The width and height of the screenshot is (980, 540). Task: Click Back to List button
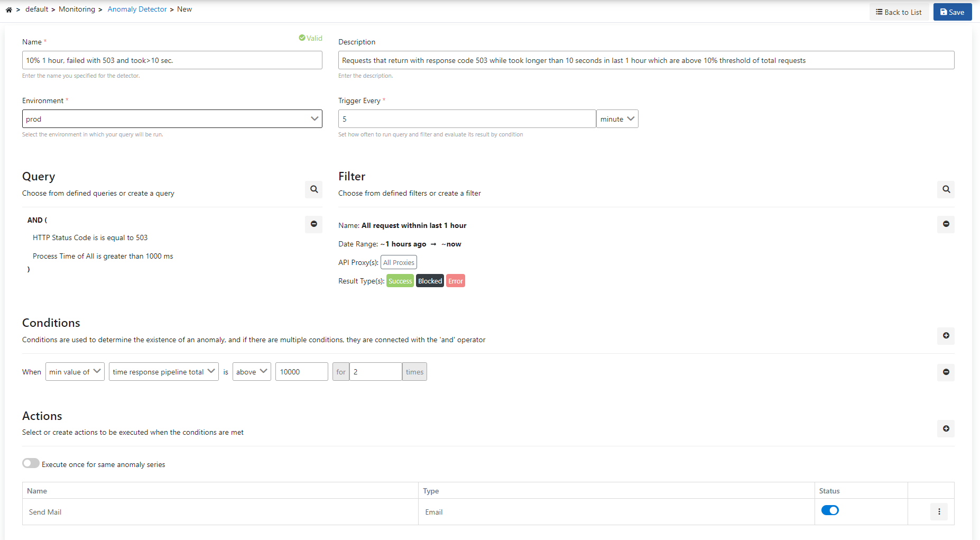click(x=899, y=12)
